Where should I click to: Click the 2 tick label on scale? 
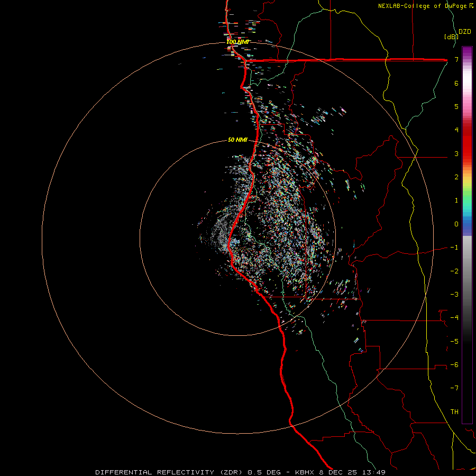456,177
